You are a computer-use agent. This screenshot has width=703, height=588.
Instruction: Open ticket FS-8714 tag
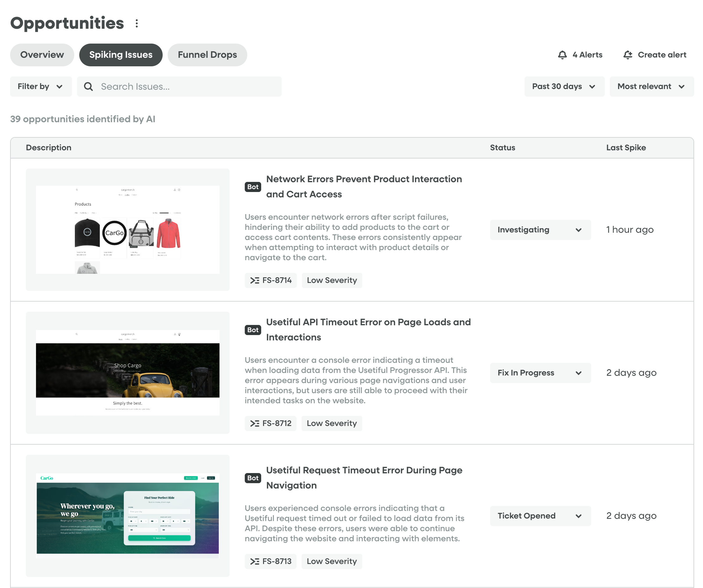point(270,280)
